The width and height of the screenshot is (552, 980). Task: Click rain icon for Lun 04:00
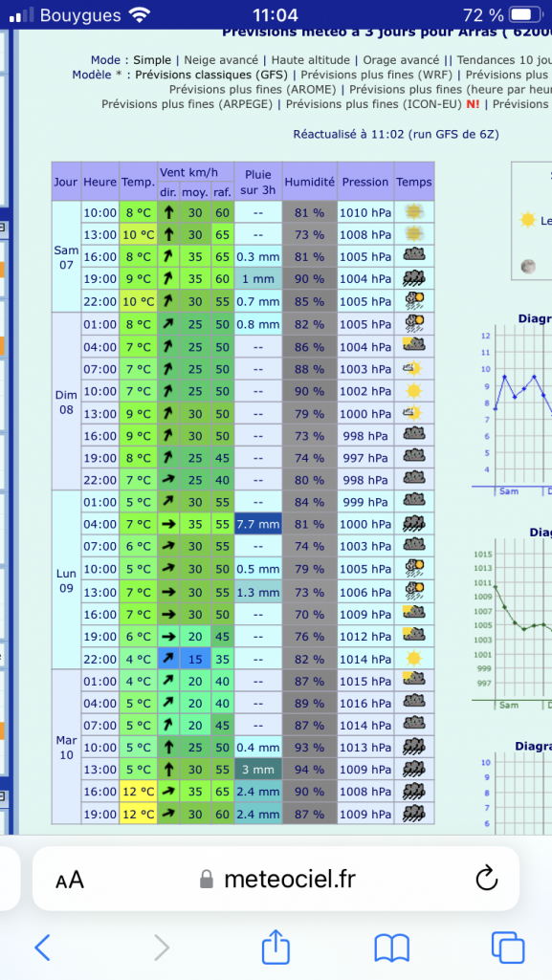(x=414, y=524)
